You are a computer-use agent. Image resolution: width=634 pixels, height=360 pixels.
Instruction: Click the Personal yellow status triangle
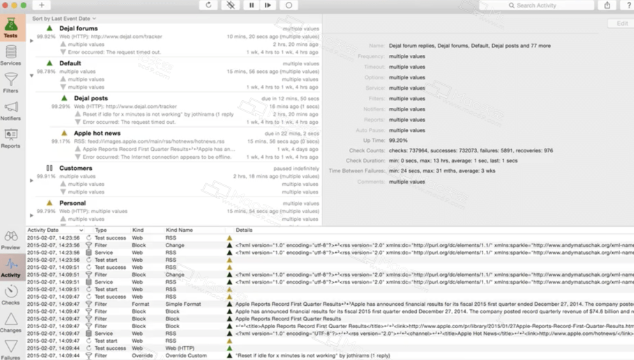(49, 203)
